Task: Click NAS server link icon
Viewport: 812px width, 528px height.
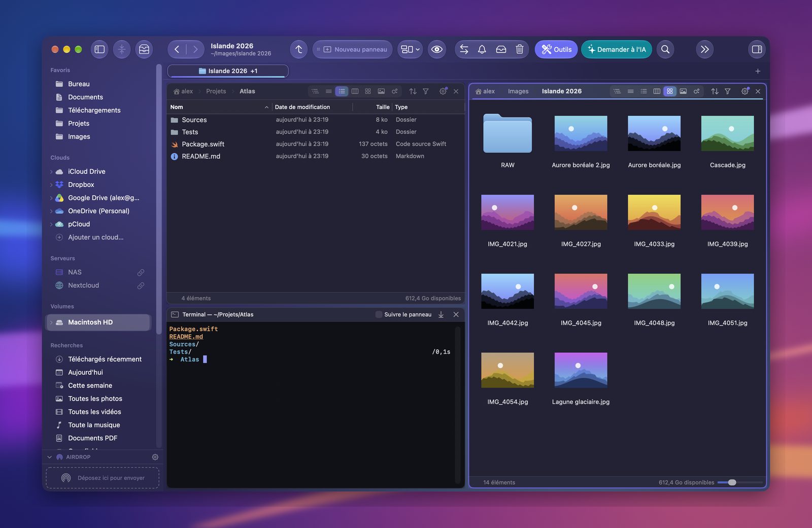Action: coord(141,273)
